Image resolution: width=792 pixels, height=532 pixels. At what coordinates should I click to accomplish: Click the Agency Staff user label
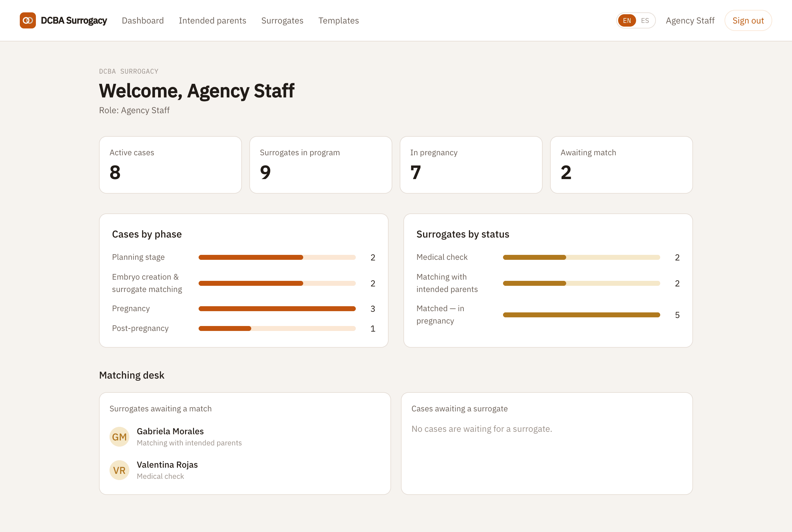pyautogui.click(x=690, y=21)
